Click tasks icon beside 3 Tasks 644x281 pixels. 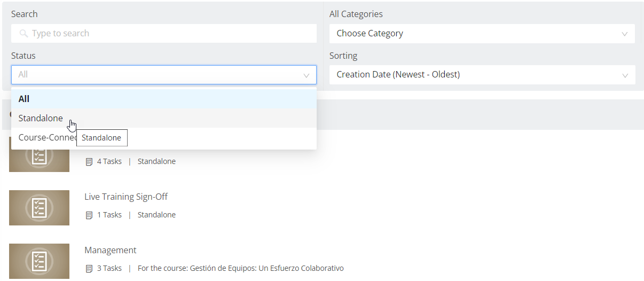tap(89, 269)
